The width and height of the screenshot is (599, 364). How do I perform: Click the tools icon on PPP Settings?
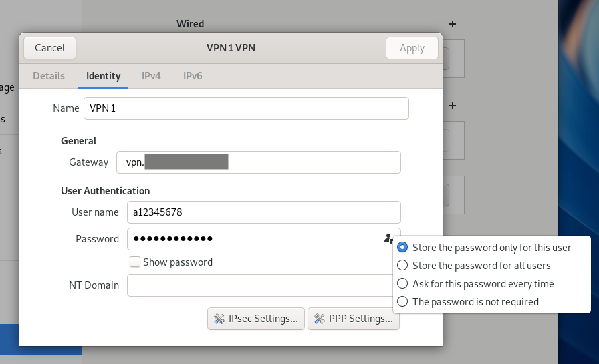319,319
